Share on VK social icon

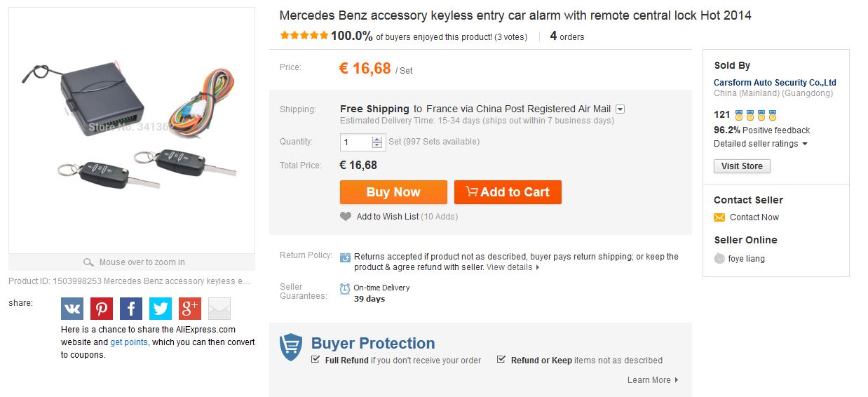(x=72, y=309)
